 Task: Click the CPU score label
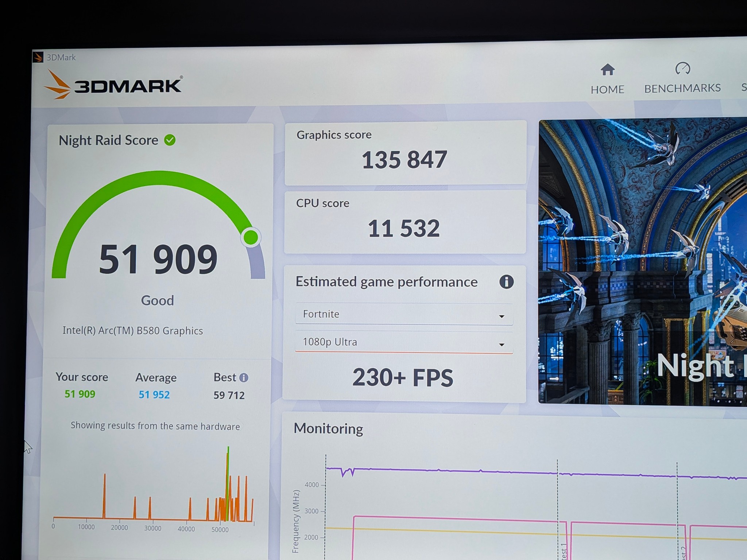coord(323,203)
